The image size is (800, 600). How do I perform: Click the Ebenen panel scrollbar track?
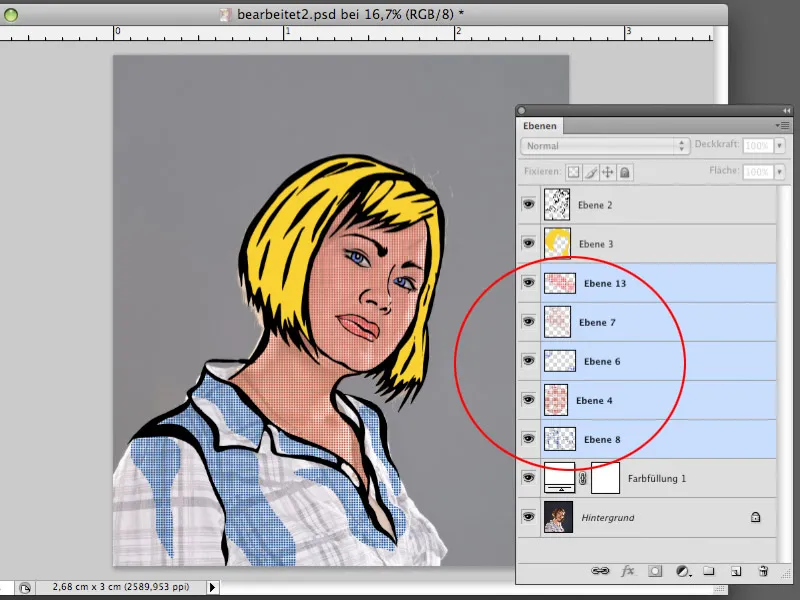tap(784, 372)
